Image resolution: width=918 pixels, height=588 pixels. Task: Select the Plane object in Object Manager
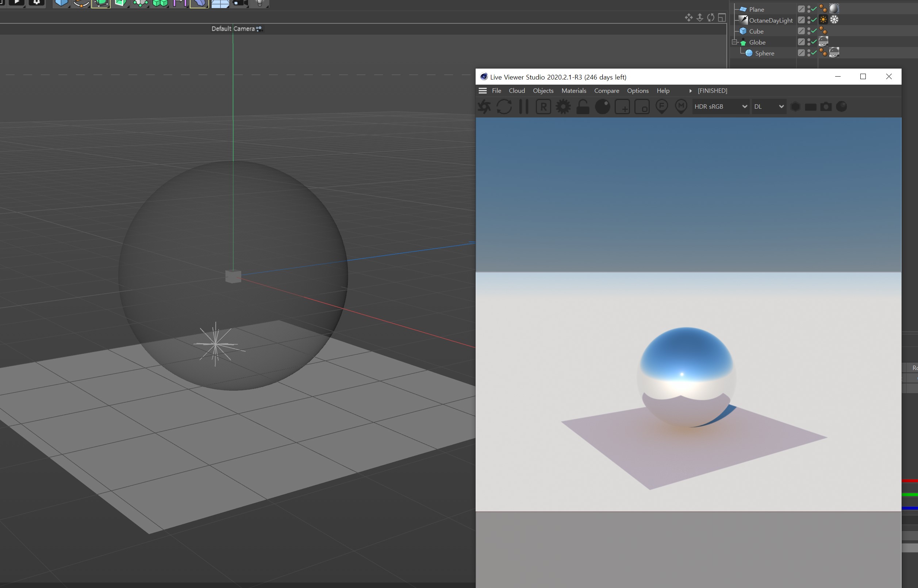pos(756,9)
